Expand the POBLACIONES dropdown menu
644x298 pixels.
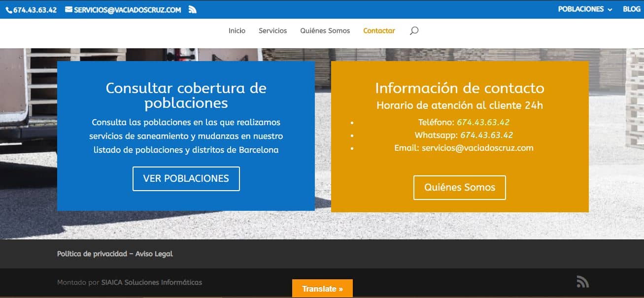pyautogui.click(x=585, y=9)
